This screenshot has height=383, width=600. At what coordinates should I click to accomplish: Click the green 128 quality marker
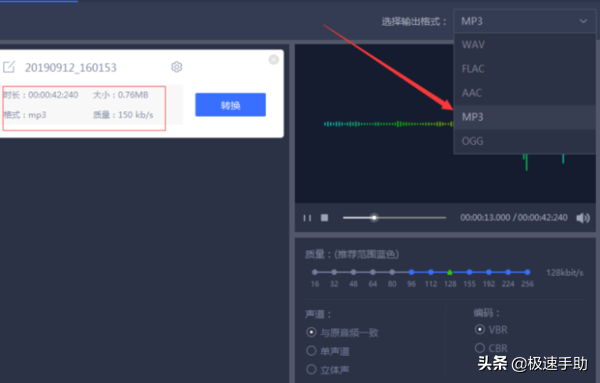tap(450, 272)
